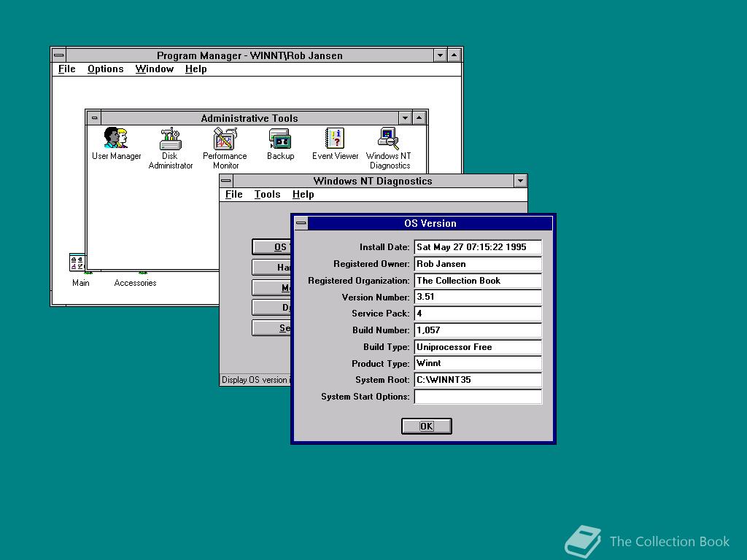Click the Program Manager title bar

(249, 55)
